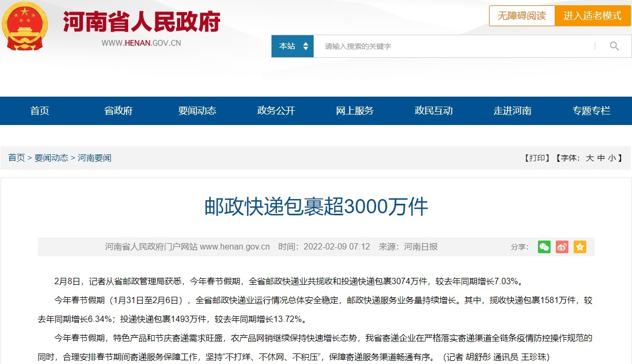Screen dimensions: 632x364
Task: Click the 打印 print link
Action: [x=536, y=158]
